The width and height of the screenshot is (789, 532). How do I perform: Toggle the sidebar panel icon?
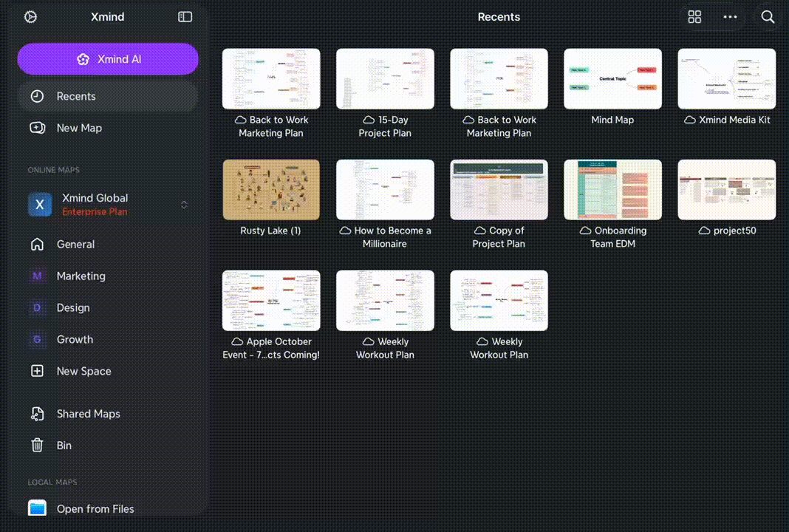click(185, 16)
